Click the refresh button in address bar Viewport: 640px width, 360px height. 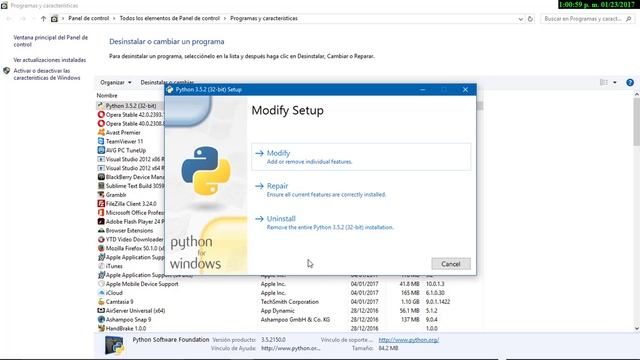coord(530,19)
